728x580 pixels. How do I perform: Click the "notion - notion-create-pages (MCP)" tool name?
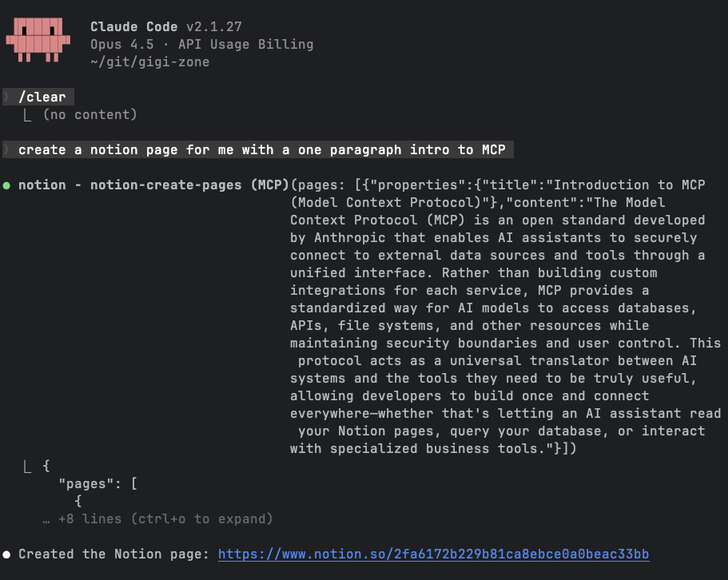point(153,185)
